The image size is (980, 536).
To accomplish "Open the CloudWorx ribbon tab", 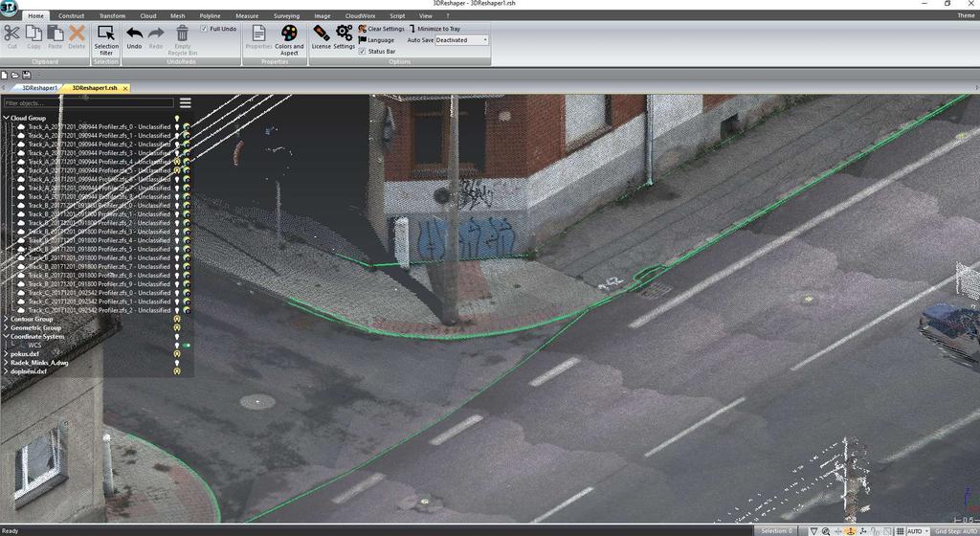I will [x=360, y=15].
